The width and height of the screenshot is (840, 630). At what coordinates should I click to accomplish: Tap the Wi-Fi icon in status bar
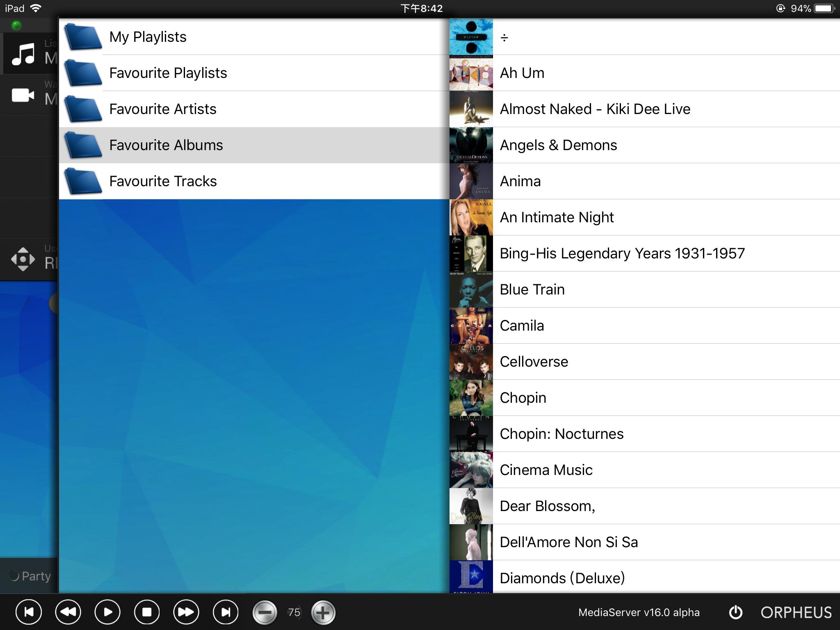click(36, 8)
